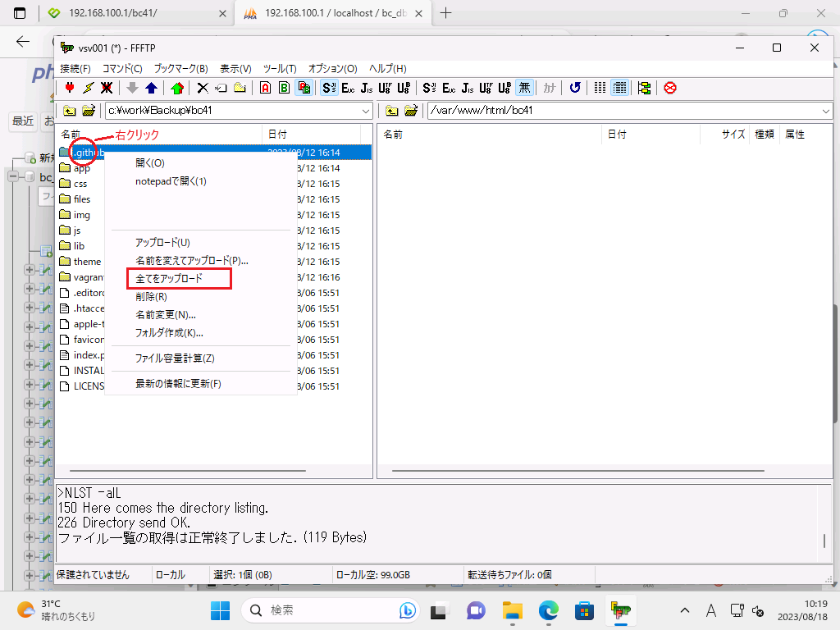The height and width of the screenshot is (630, 840).
Task: Click the green Mirror Upload house-arrow icon
Action: click(x=176, y=88)
